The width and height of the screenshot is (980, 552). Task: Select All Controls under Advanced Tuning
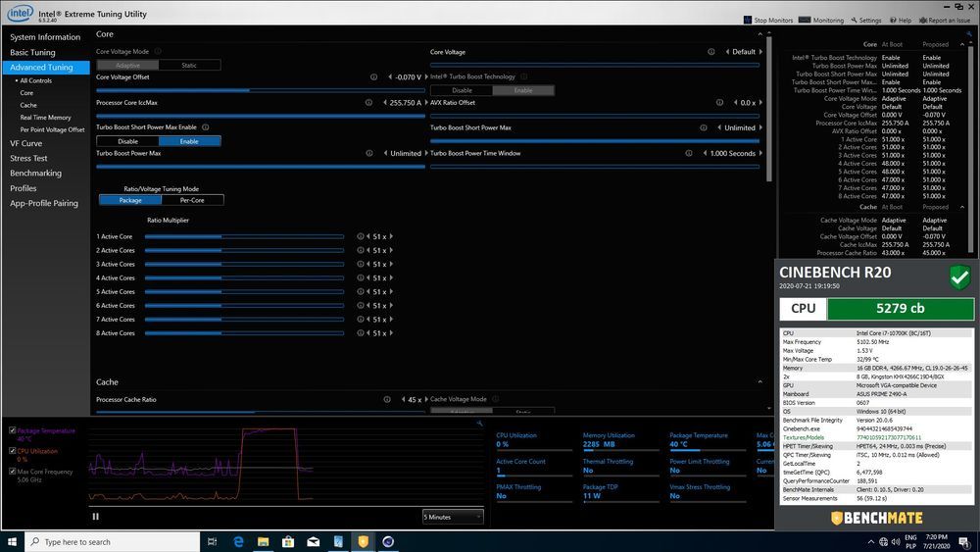coord(35,80)
